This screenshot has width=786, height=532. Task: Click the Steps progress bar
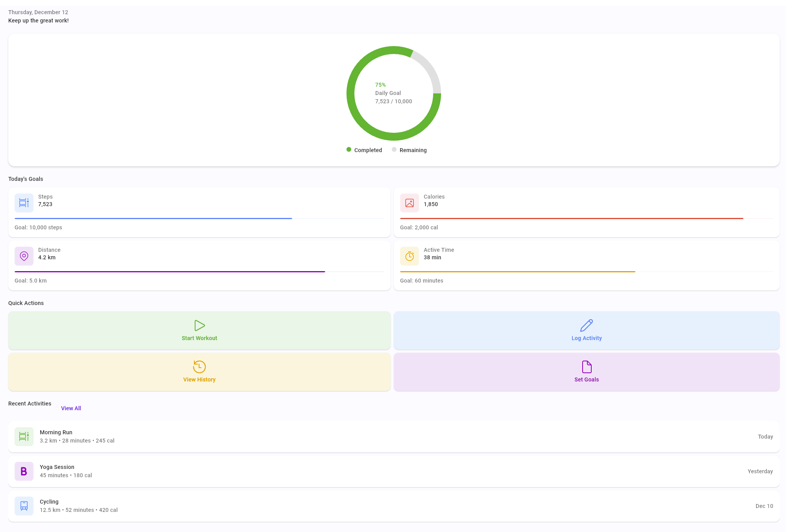(199, 218)
